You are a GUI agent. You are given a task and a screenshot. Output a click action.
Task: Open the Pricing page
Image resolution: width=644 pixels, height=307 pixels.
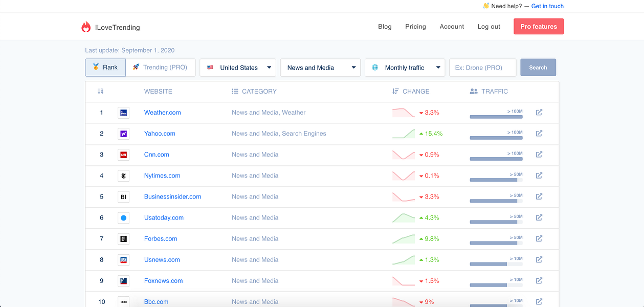point(415,27)
